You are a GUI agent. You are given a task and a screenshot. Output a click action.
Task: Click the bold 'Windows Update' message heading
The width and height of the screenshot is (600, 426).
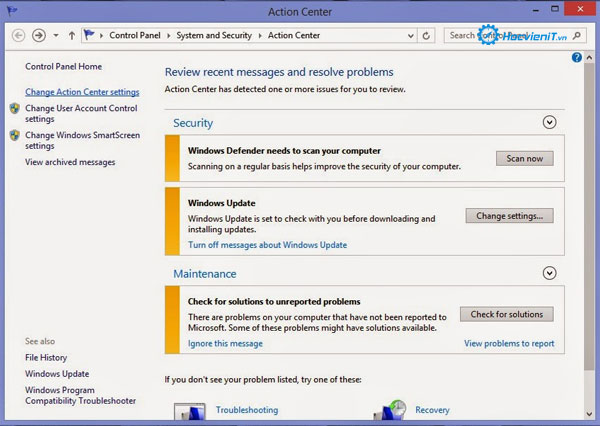coord(222,203)
